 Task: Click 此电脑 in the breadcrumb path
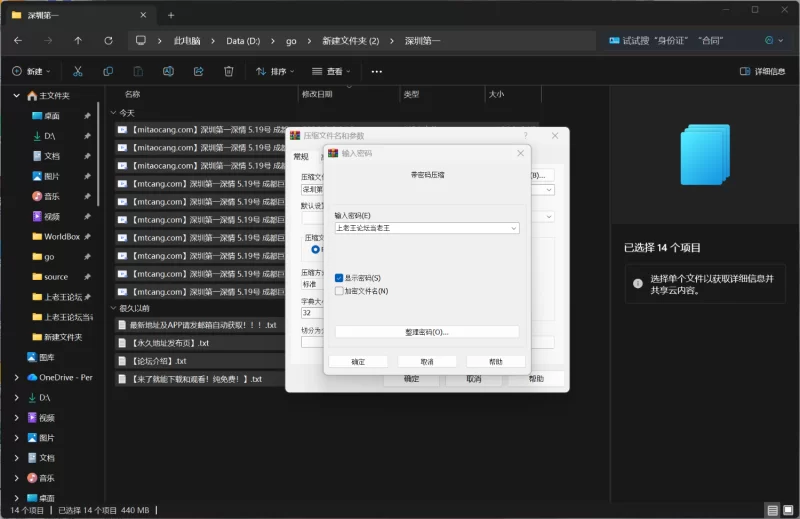click(x=187, y=41)
